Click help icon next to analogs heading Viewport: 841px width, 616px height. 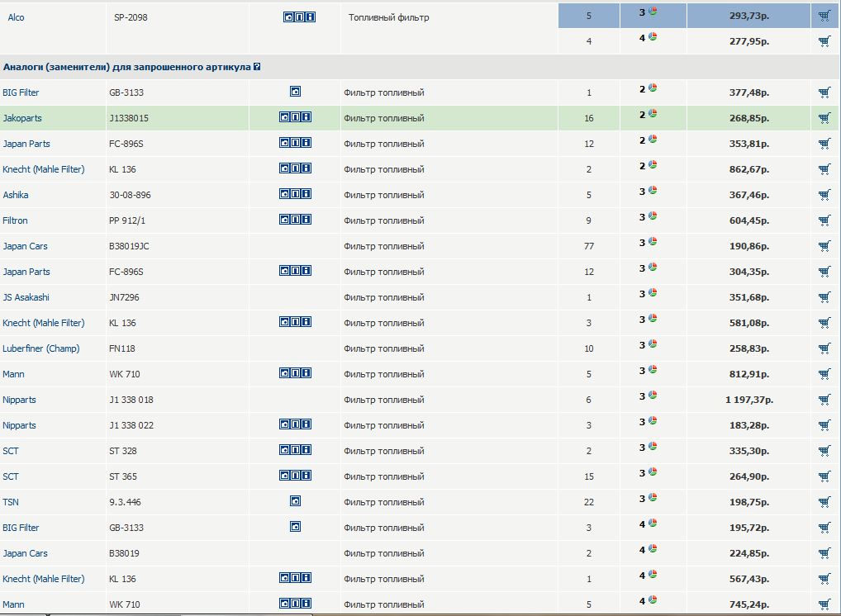pyautogui.click(x=257, y=67)
